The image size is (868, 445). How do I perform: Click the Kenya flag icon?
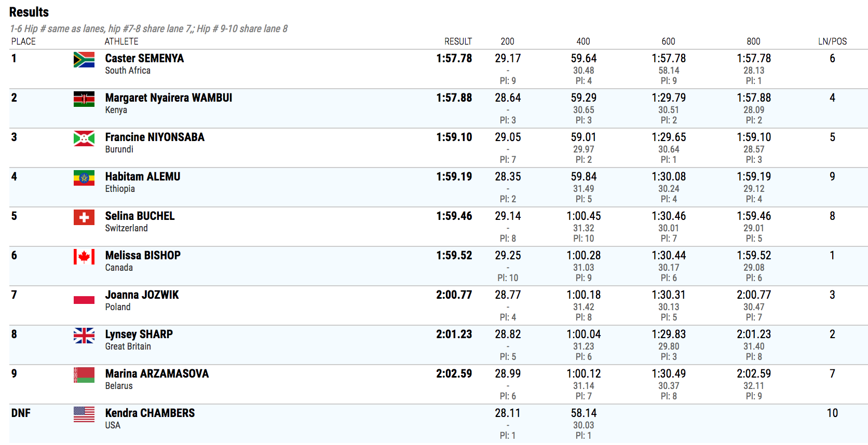(x=84, y=99)
